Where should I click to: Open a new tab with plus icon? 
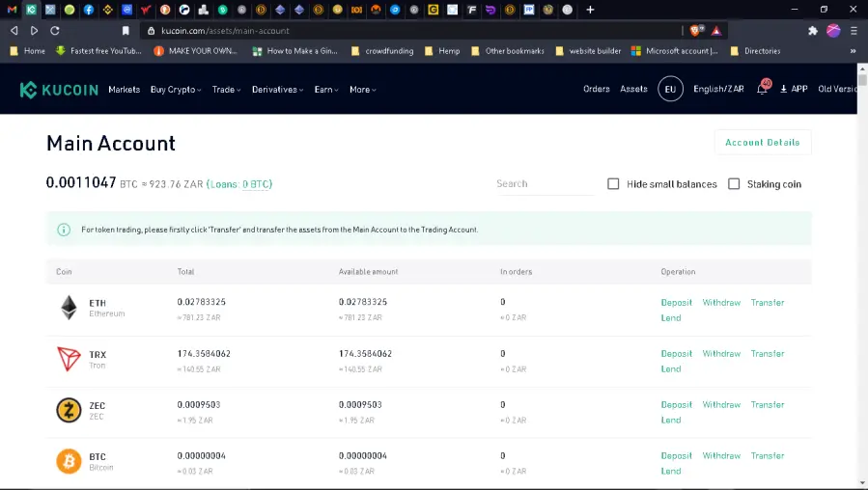point(590,10)
